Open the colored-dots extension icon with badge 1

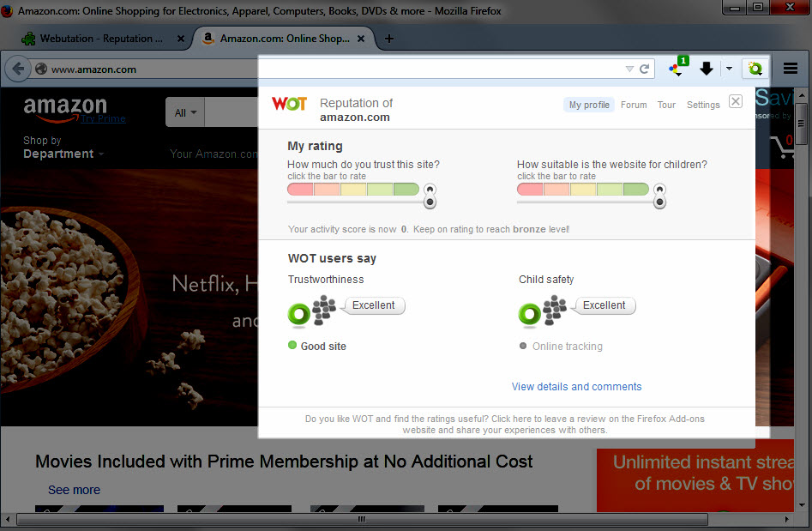pos(678,68)
